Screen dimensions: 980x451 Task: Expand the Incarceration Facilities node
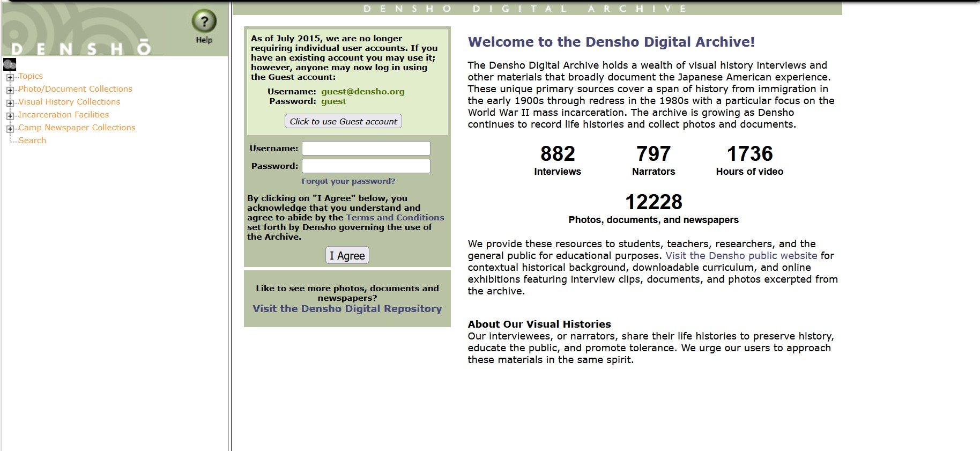[10, 116]
